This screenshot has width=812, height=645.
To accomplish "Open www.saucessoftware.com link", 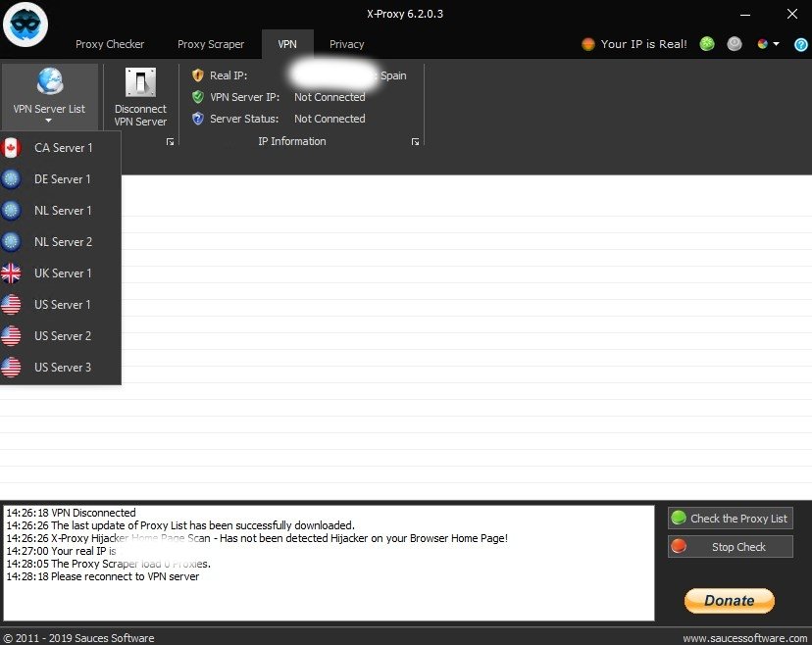I will (744, 638).
